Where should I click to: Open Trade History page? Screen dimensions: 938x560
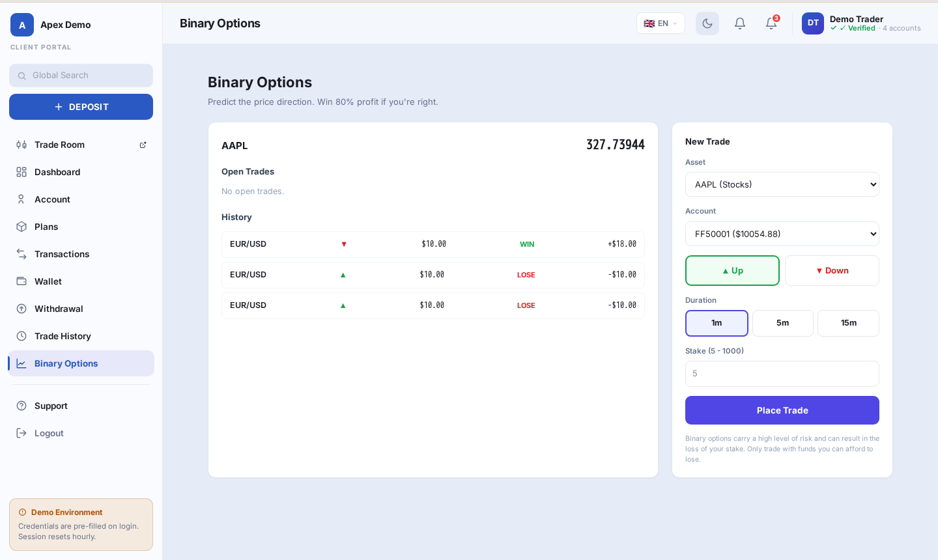point(81,336)
